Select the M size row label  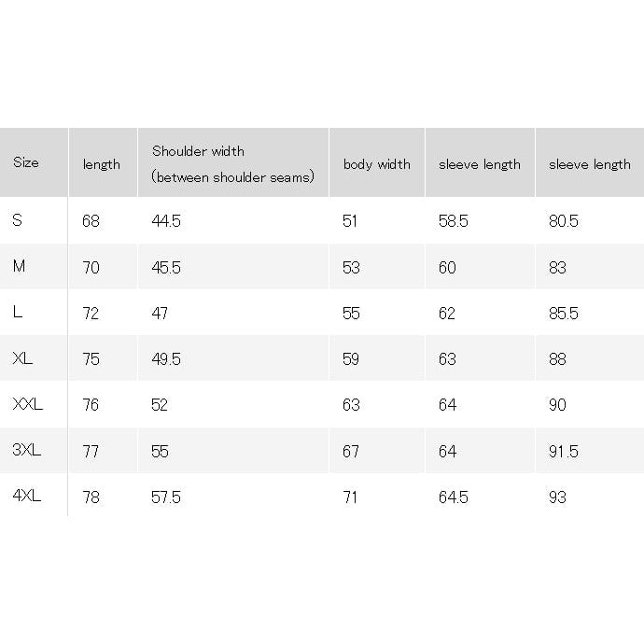(x=19, y=266)
